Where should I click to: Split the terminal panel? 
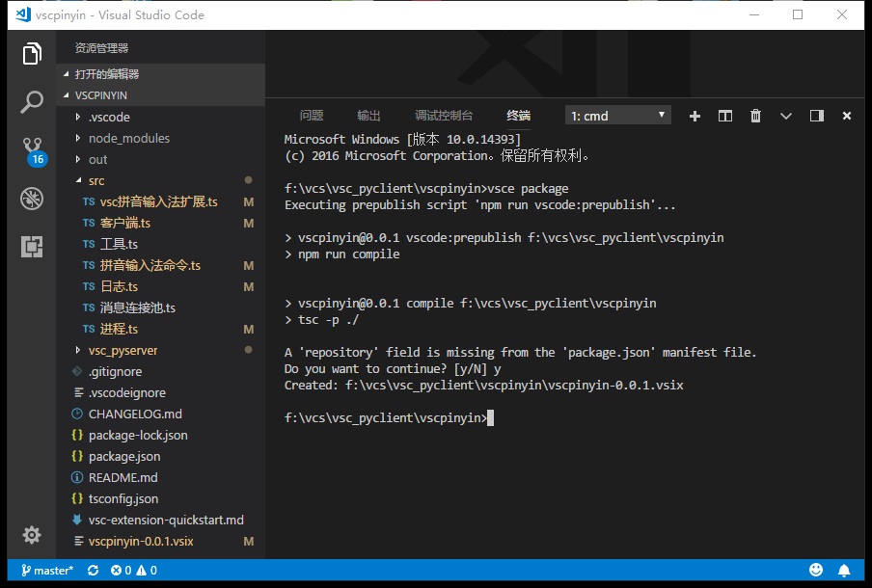[x=724, y=115]
